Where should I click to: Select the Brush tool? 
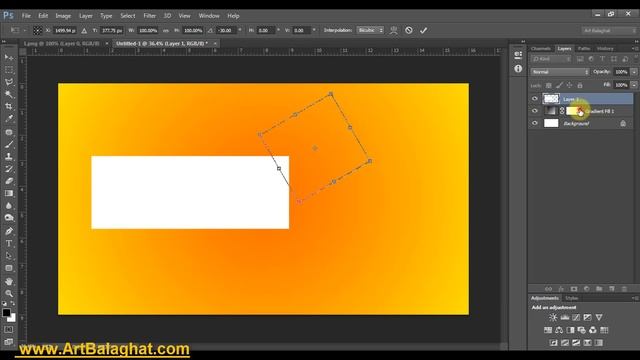tap(9, 144)
